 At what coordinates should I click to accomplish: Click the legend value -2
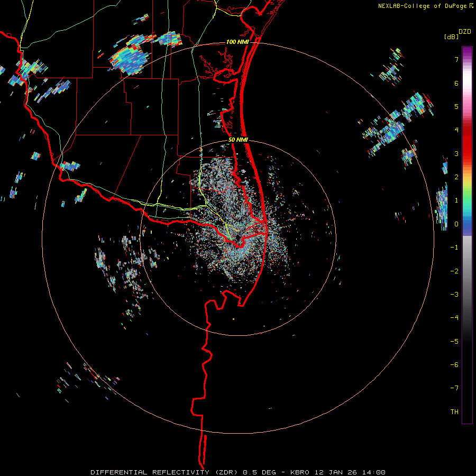click(454, 271)
